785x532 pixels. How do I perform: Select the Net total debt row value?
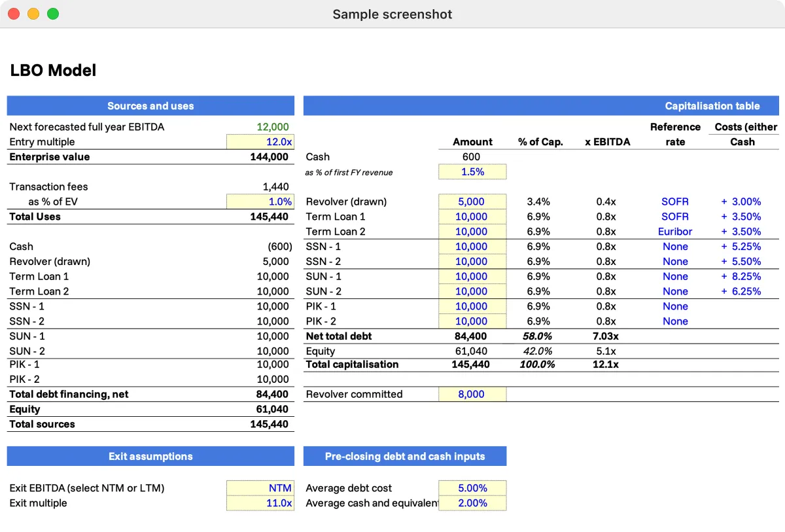point(472,336)
